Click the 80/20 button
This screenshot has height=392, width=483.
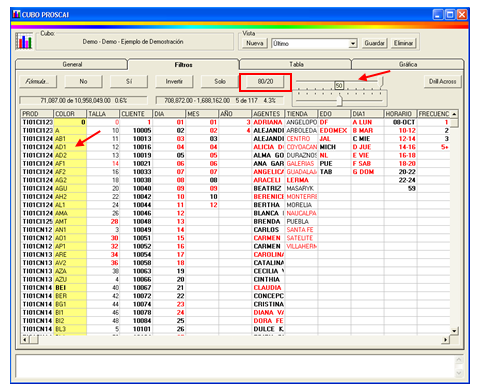(265, 81)
